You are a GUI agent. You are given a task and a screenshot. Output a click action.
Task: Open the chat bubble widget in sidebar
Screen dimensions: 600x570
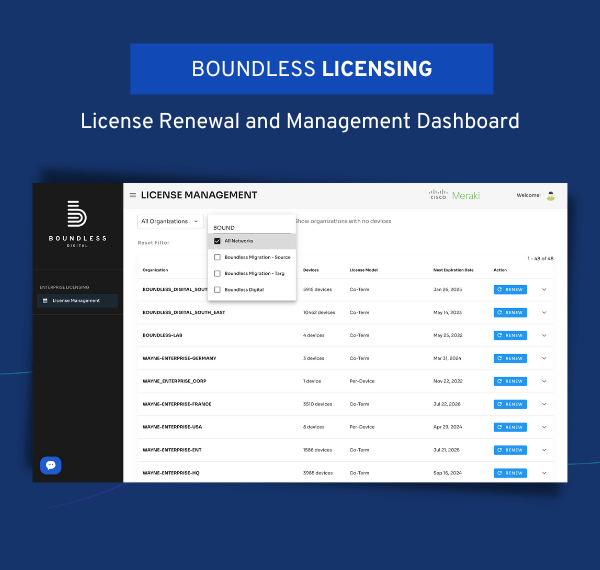51,465
